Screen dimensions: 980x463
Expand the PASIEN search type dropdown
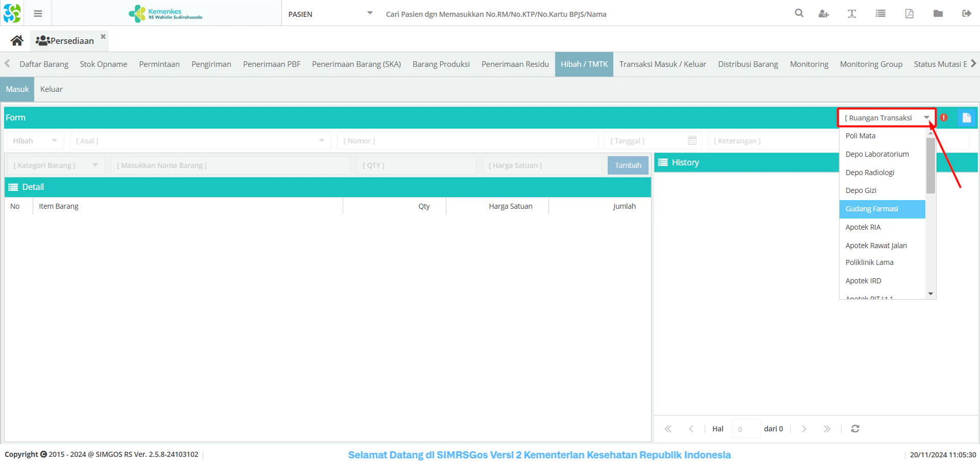(370, 13)
